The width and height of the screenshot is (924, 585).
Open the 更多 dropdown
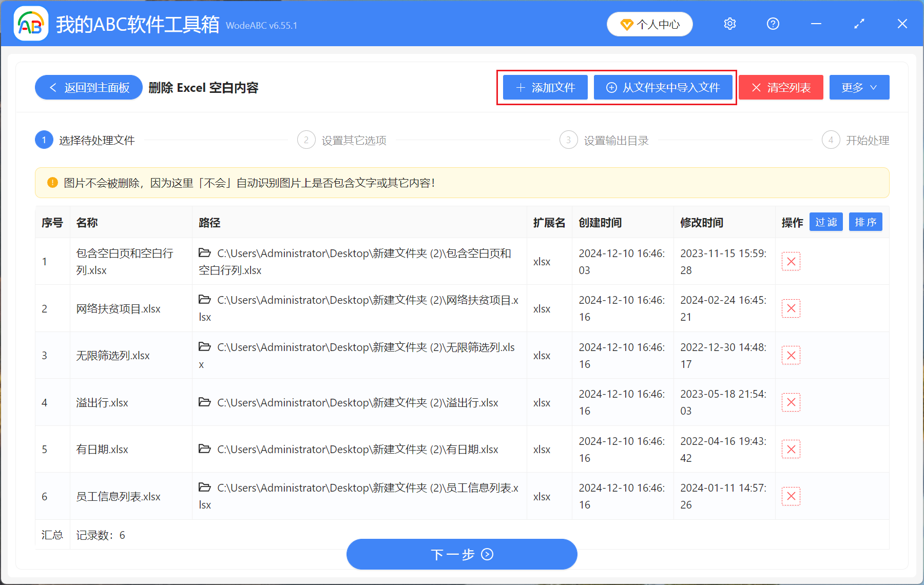tap(859, 87)
